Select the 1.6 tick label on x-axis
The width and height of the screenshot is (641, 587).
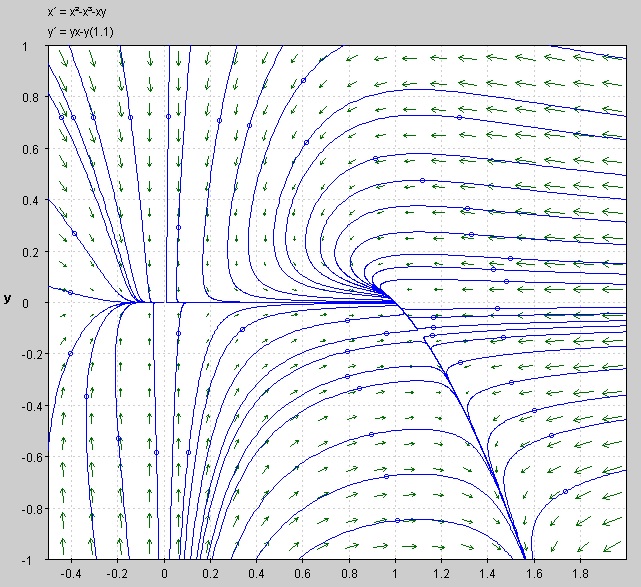pyautogui.click(x=534, y=574)
